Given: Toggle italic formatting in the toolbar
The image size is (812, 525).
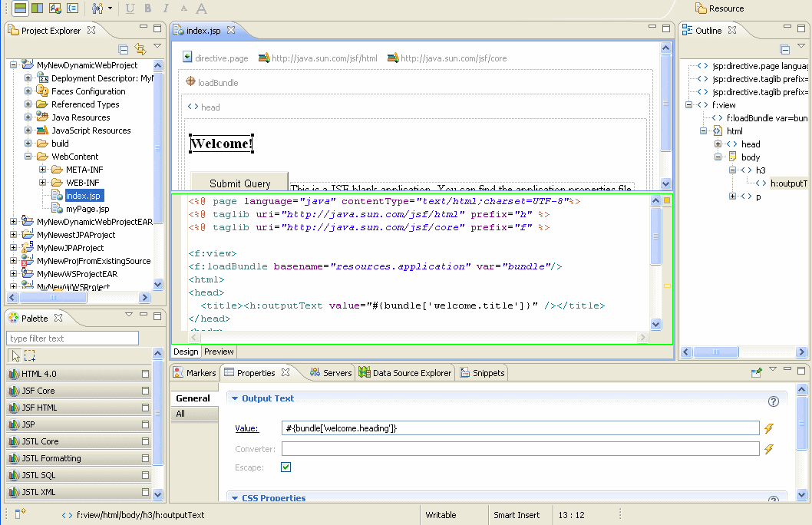Looking at the screenshot, I should 165,8.
